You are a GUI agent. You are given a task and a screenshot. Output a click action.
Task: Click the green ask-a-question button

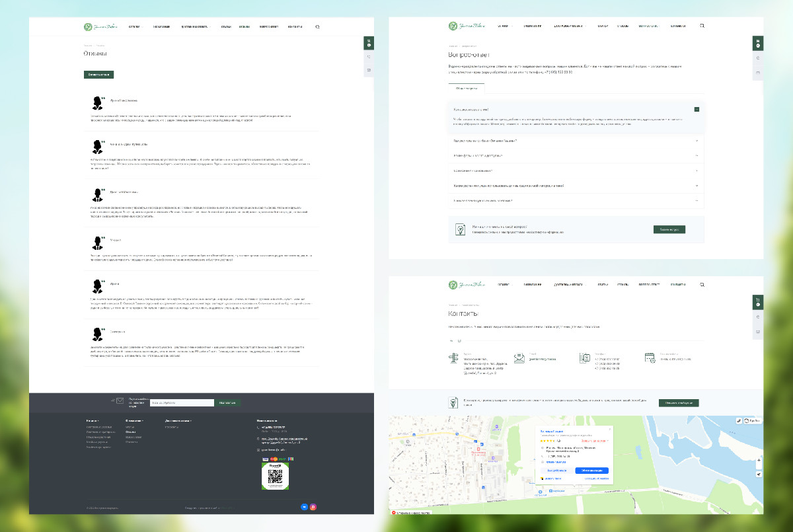coord(669,229)
